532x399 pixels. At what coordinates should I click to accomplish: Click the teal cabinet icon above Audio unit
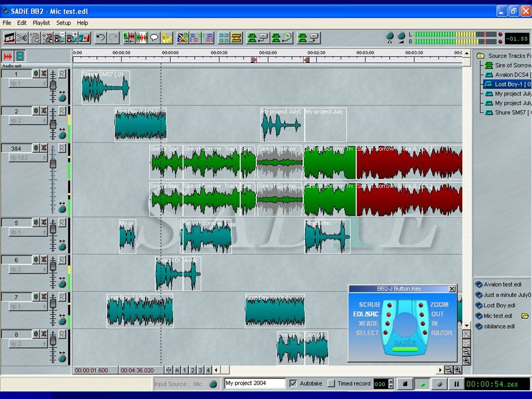[20, 56]
